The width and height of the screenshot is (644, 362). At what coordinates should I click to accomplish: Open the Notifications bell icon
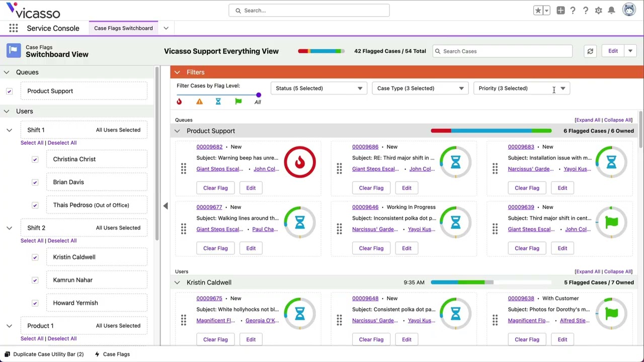click(611, 11)
